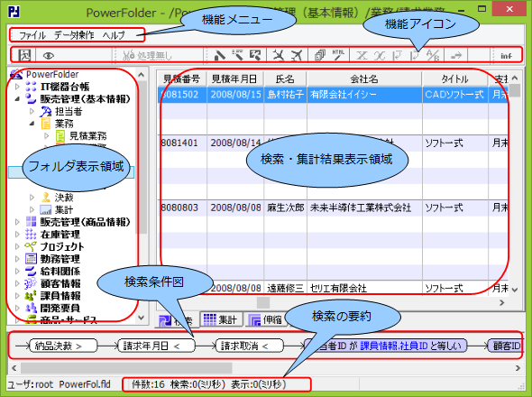Screen dimensions: 532x397
Task: Select 決裁 in the folder tree
Action: tap(64, 198)
